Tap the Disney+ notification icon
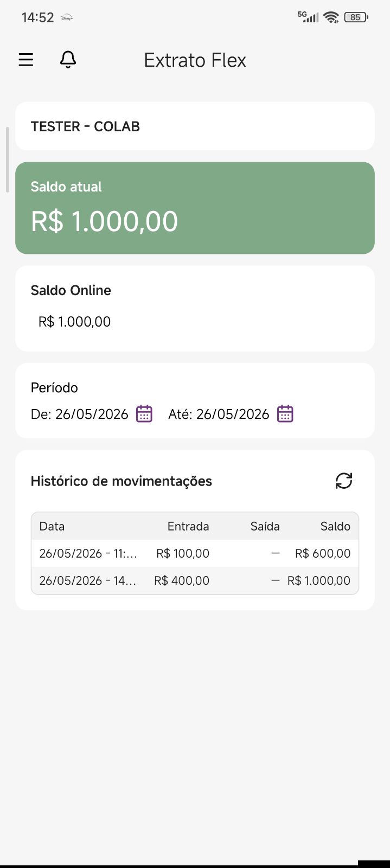Viewport: 390px width, 868px height. coord(67,17)
